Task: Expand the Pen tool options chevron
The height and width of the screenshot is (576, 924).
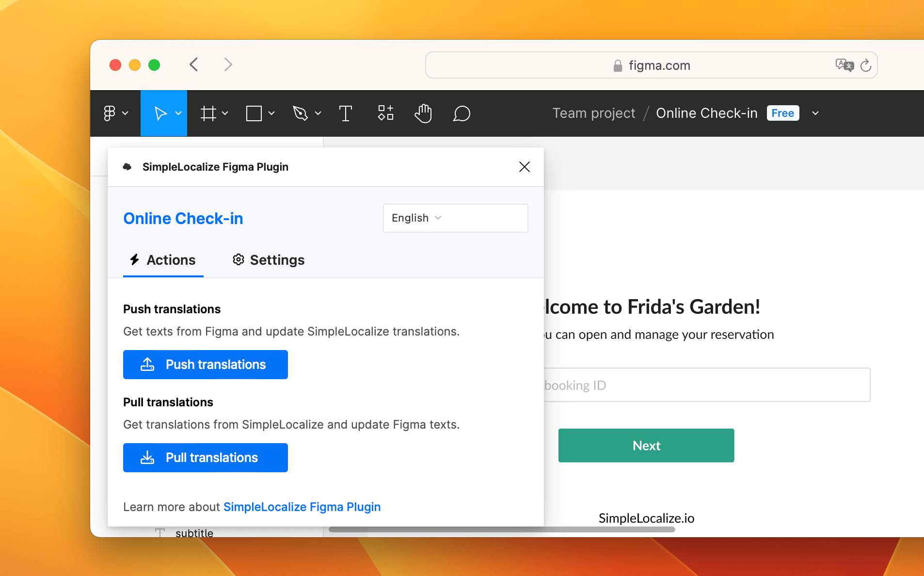Action: click(x=318, y=113)
